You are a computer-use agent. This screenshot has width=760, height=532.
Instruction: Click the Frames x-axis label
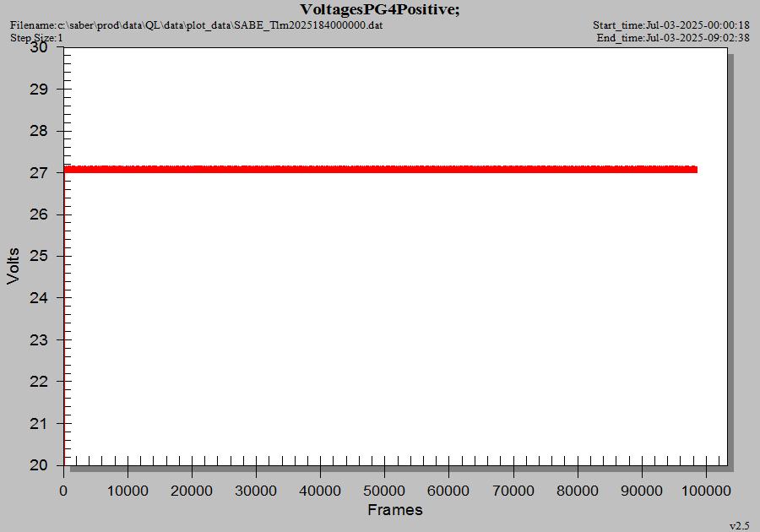tap(395, 510)
